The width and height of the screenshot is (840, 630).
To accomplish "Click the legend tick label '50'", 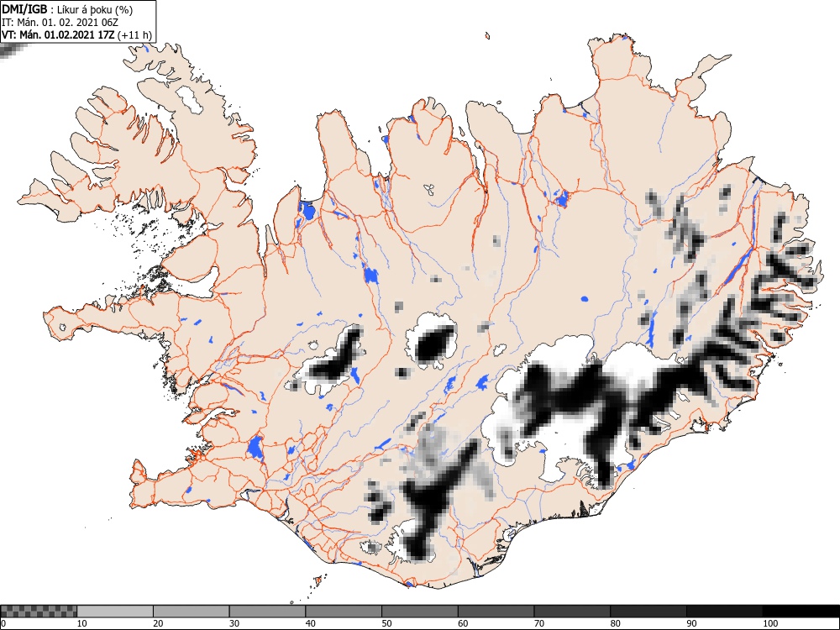I will coord(386,623).
